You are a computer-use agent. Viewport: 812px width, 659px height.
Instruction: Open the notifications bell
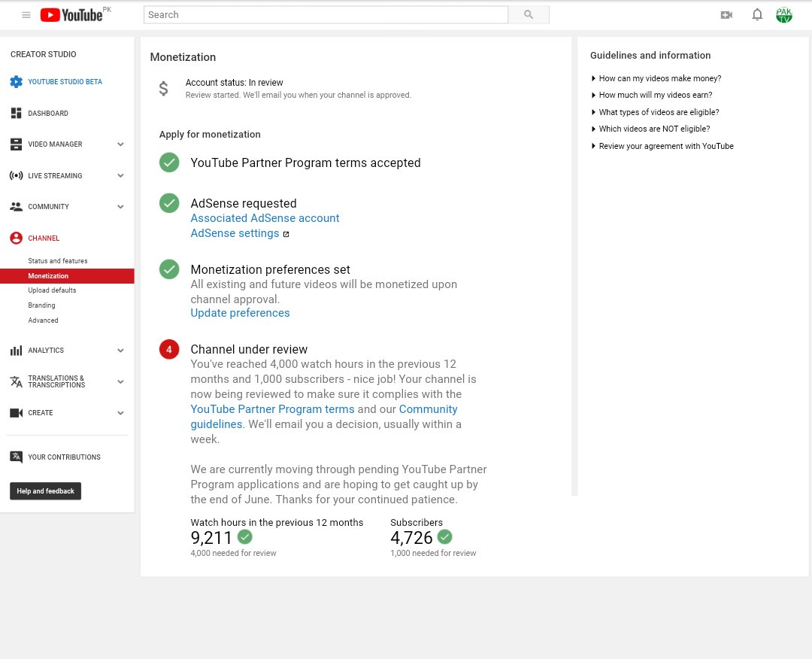[x=757, y=14]
